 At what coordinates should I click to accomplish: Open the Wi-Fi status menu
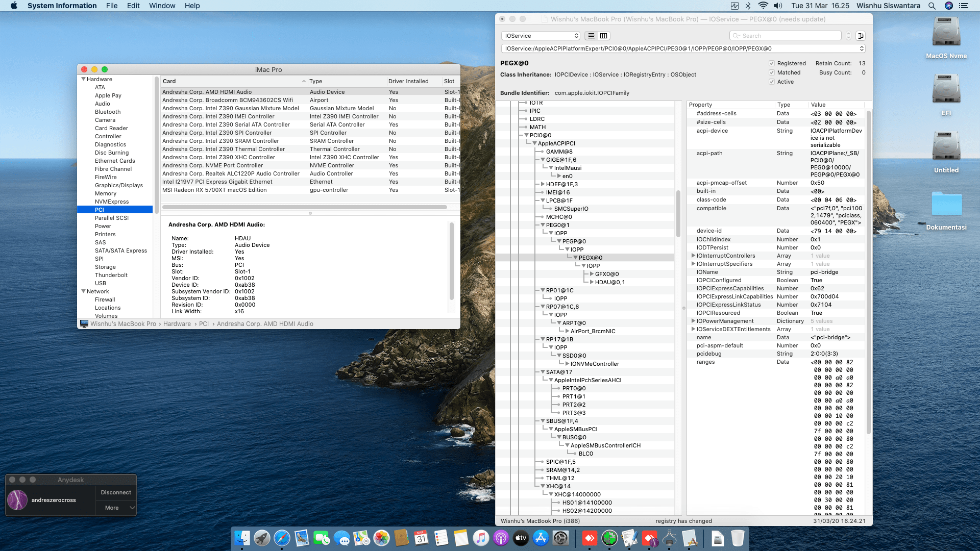click(x=763, y=6)
